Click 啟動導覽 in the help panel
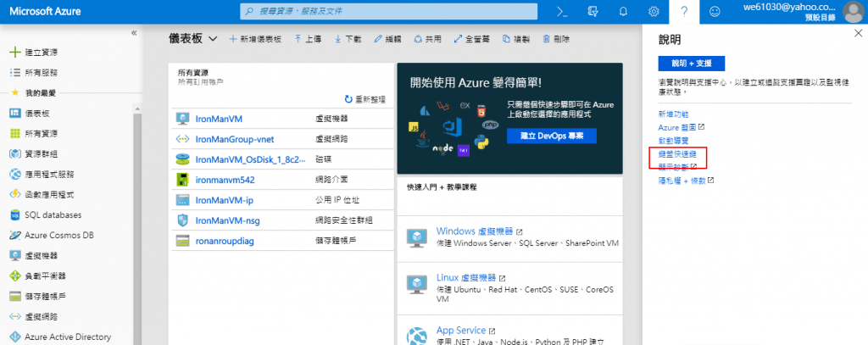 coord(673,141)
